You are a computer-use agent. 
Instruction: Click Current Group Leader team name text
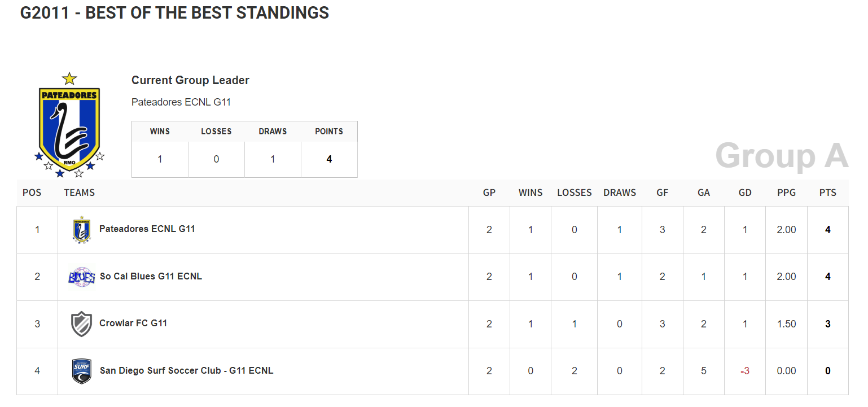tap(181, 102)
